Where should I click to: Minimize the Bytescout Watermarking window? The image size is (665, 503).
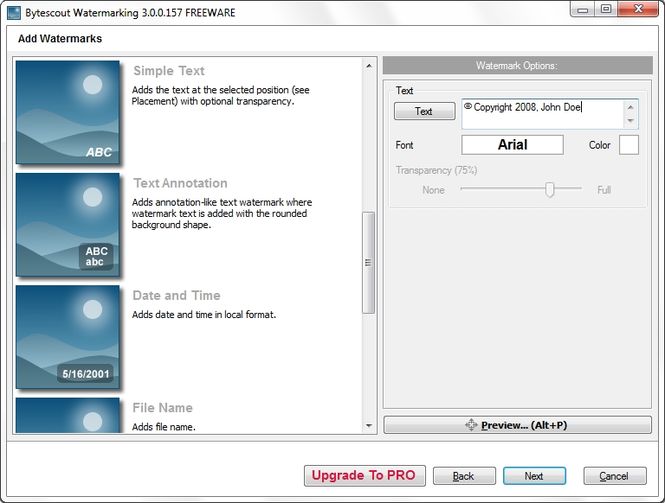[x=582, y=9]
